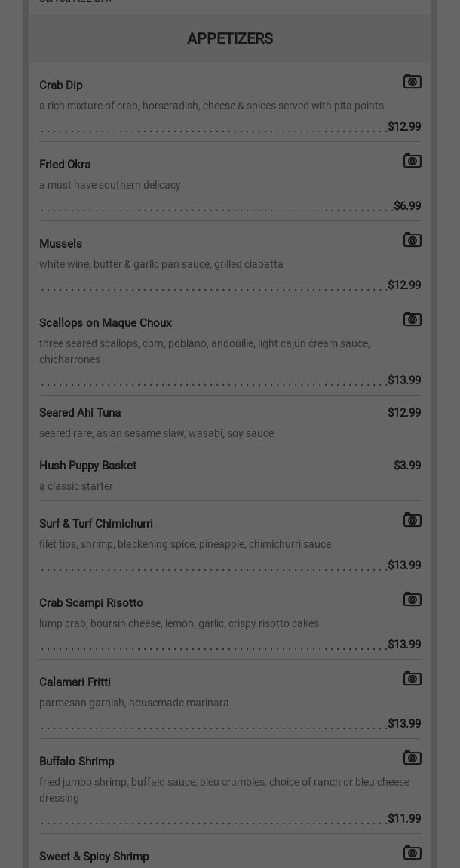Show the Sweet & Spicy Shrimp photo
Screen dimensions: 460x868
pyautogui.click(x=412, y=853)
